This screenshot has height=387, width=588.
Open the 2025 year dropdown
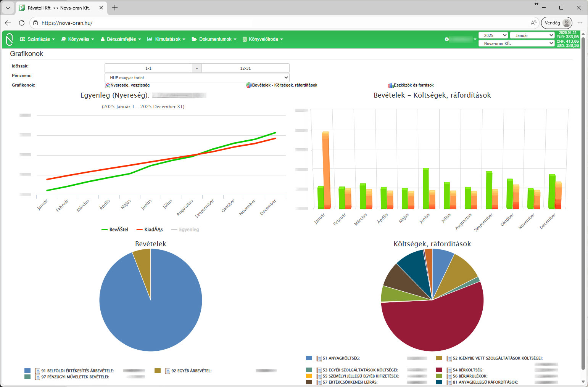[493, 35]
